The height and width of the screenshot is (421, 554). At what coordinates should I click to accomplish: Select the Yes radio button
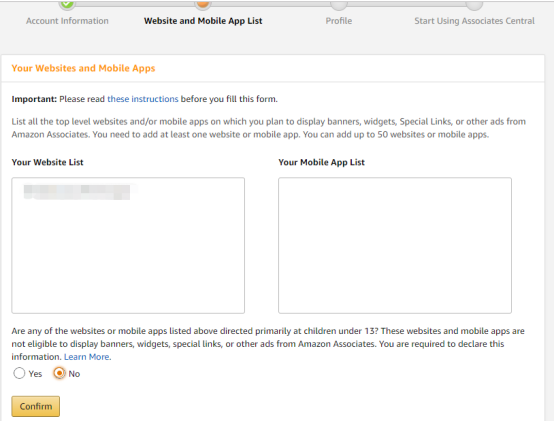pyautogui.click(x=19, y=373)
